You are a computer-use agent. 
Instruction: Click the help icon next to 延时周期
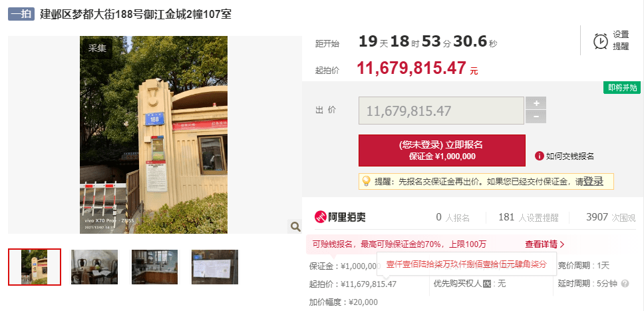(625, 284)
